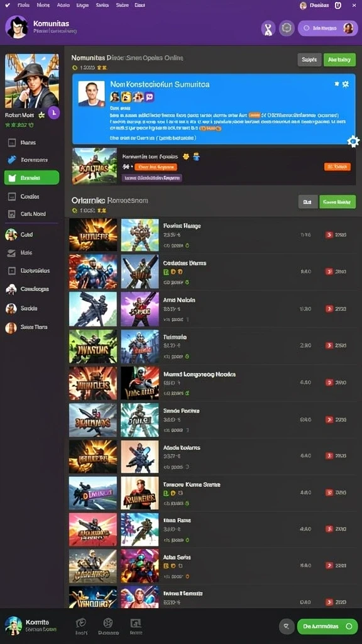Select the green highlighted sidebar item
362x644 pixels.
click(x=31, y=177)
